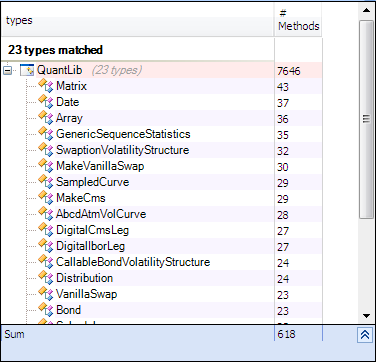
Task: Click the 43 methods value for Matrix
Action: 283,87
